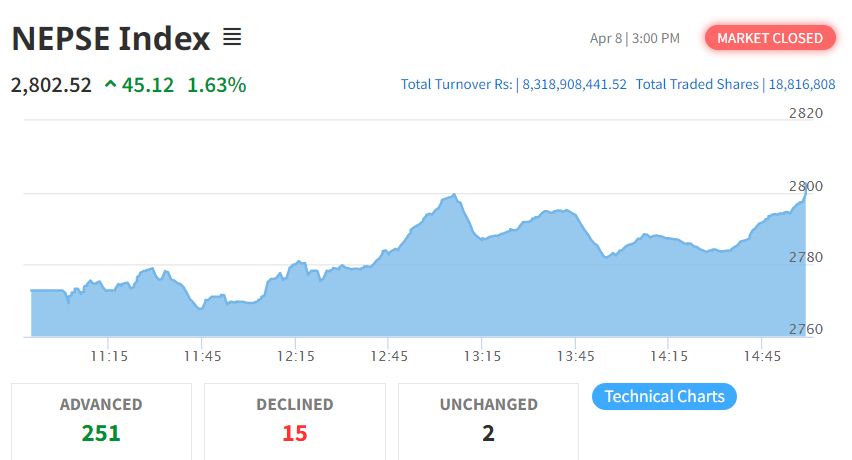Open the ADVANCED stocks card
This screenshot has height=460, width=852.
[101, 419]
